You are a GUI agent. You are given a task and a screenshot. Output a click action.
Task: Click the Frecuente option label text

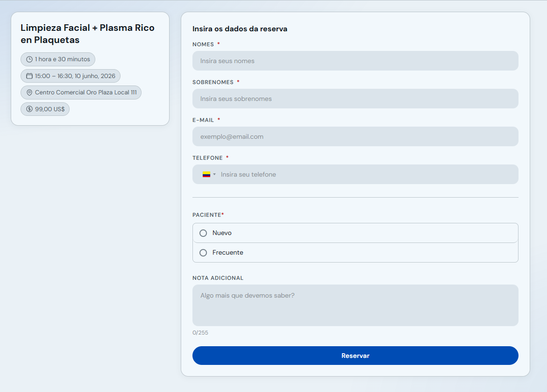click(x=228, y=253)
